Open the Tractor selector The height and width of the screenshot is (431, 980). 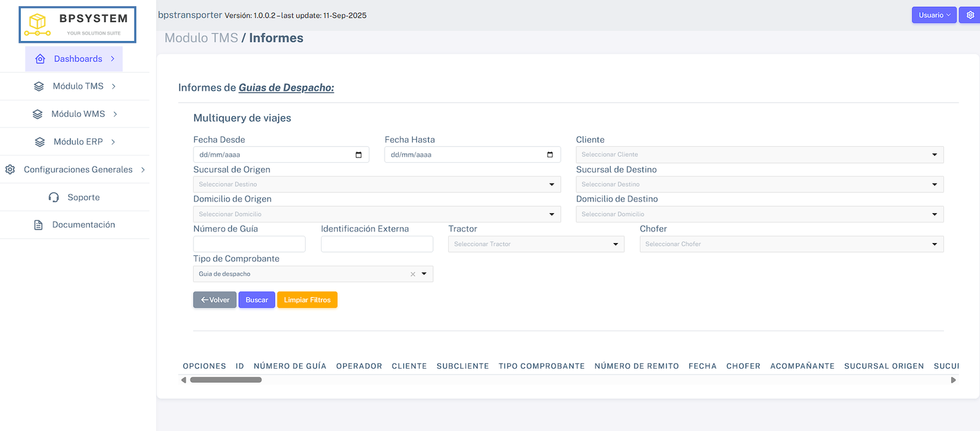(x=535, y=244)
